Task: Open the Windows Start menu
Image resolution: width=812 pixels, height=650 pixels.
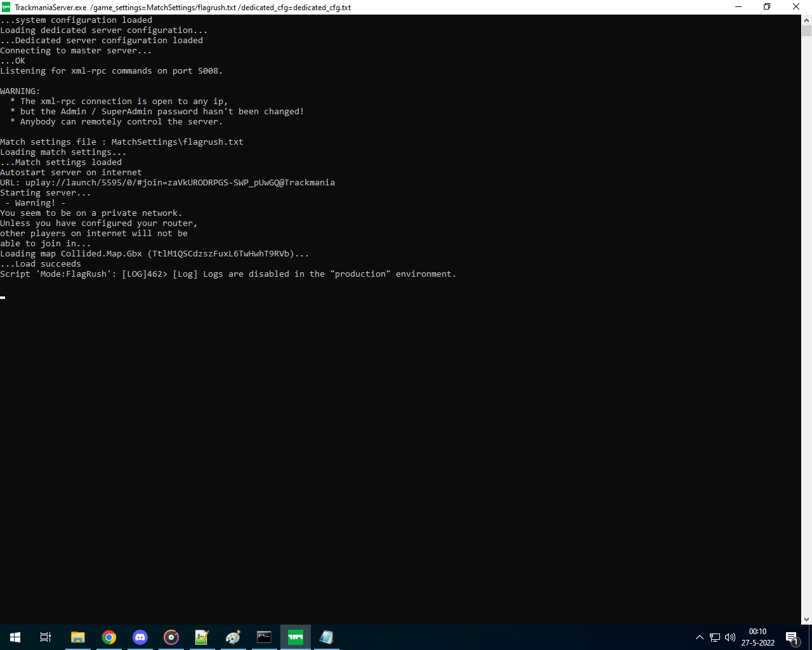Action: click(15, 637)
